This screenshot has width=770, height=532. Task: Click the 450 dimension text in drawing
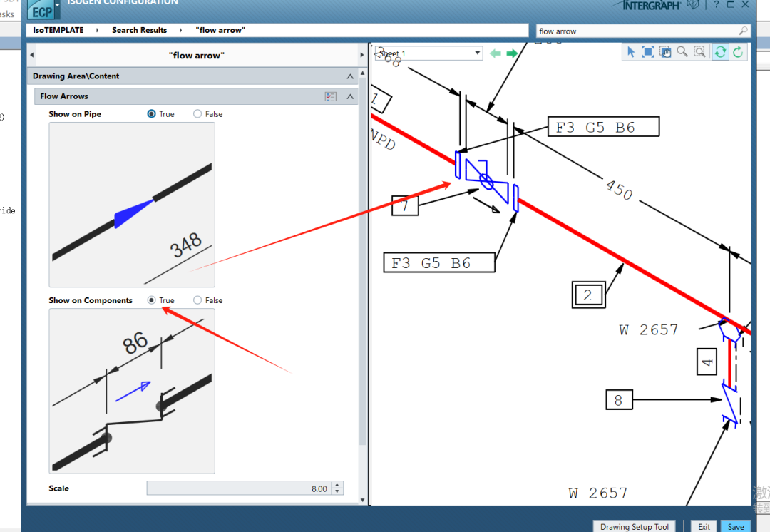pos(620,190)
